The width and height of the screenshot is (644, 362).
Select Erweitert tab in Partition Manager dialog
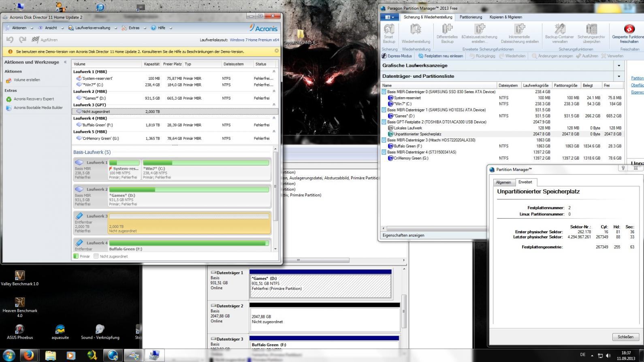[525, 182]
